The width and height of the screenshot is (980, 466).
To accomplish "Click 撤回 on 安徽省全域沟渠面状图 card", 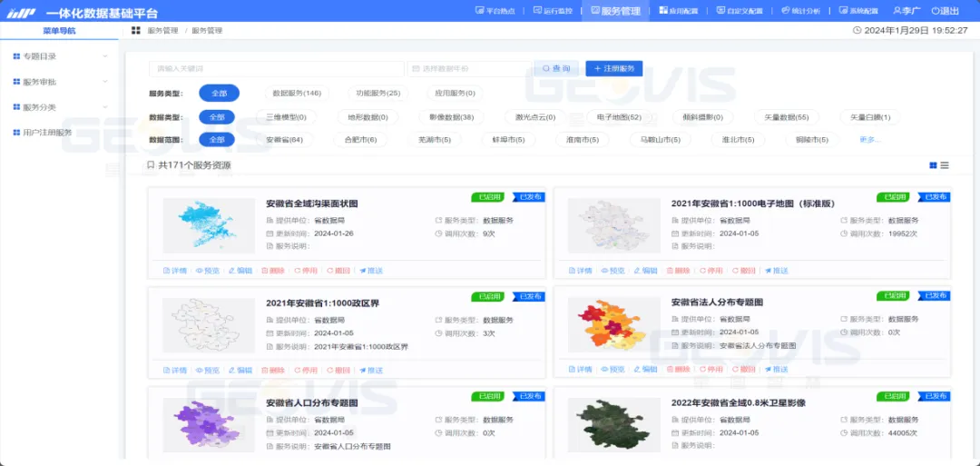I will [x=338, y=271].
